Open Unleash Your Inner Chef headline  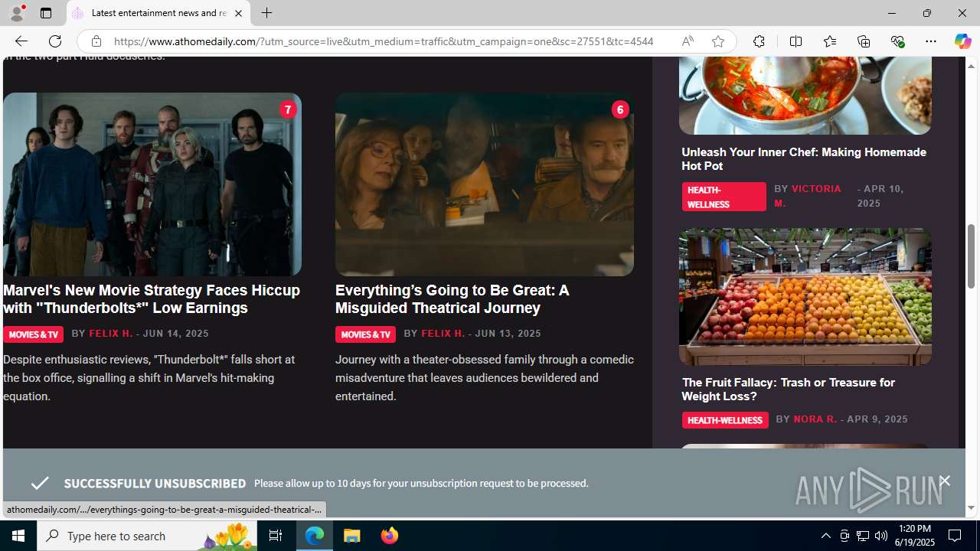pyautogui.click(x=804, y=159)
